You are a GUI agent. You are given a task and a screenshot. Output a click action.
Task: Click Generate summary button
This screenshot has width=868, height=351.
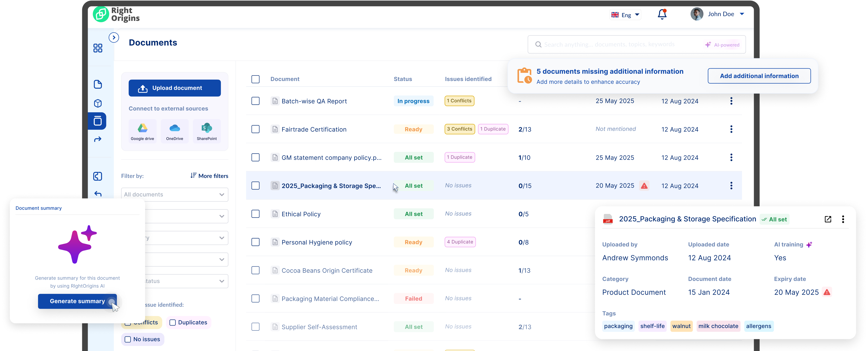point(77,301)
